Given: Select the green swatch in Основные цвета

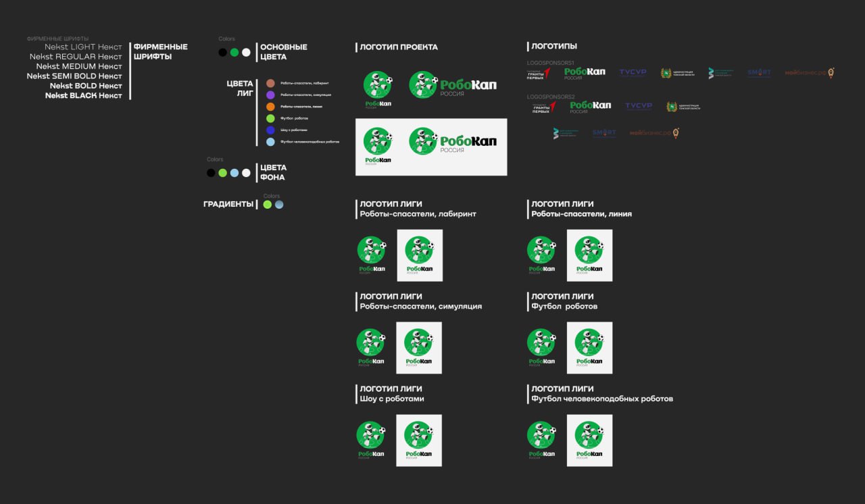Looking at the screenshot, I should [234, 53].
